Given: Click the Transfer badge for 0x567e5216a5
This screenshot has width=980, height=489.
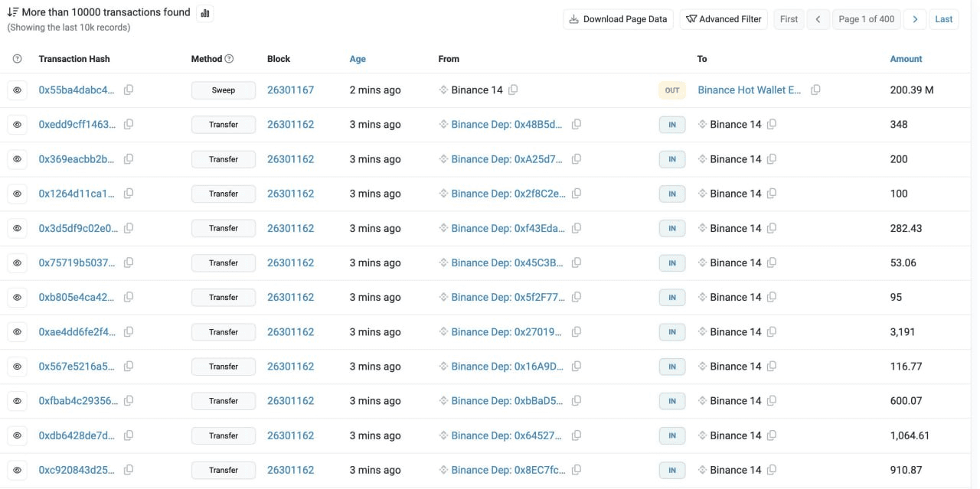Looking at the screenshot, I should point(224,367).
